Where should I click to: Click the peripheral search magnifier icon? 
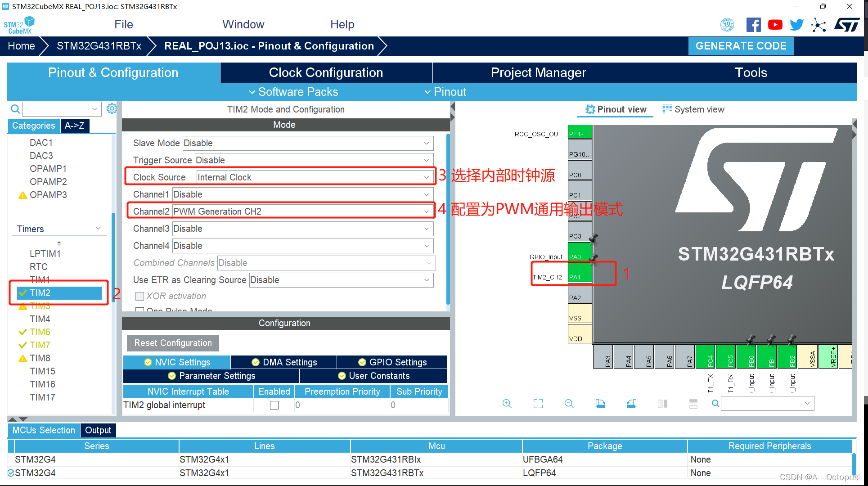[15, 109]
